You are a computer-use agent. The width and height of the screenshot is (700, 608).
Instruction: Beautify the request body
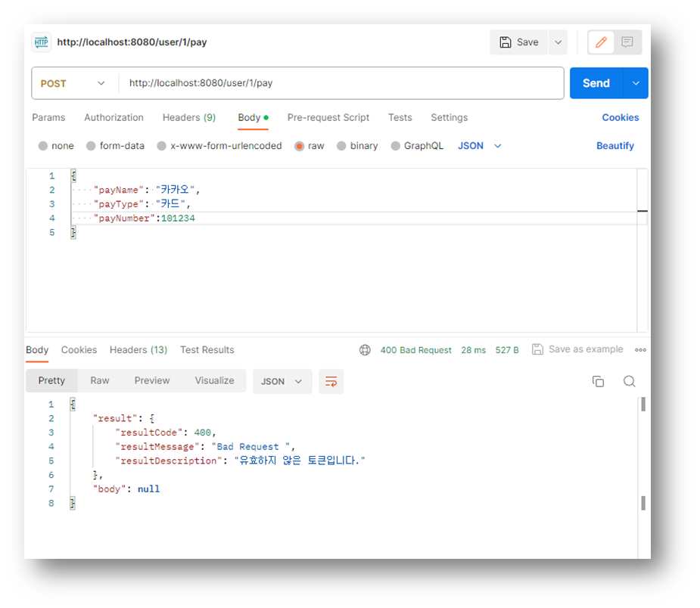[x=614, y=146]
